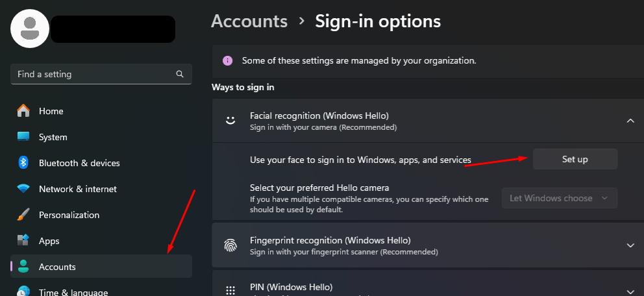Open Bluetooth & devices settings
This screenshot has height=296, width=644.
coord(79,163)
